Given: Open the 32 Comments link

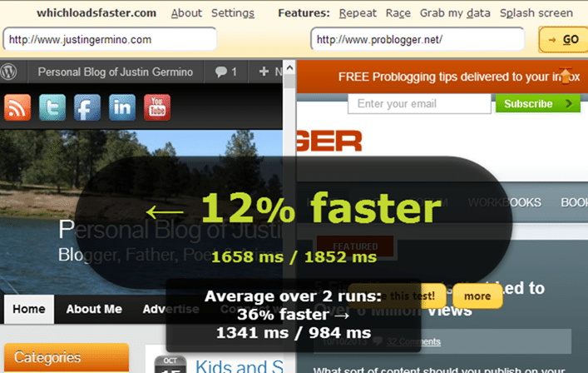Looking at the screenshot, I should (x=413, y=341).
